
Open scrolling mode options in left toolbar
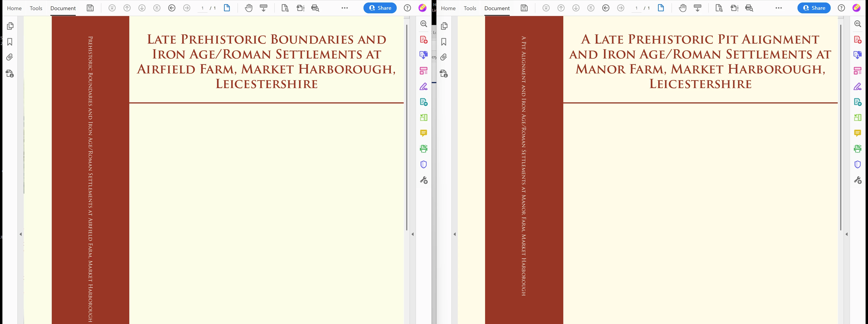[264, 8]
